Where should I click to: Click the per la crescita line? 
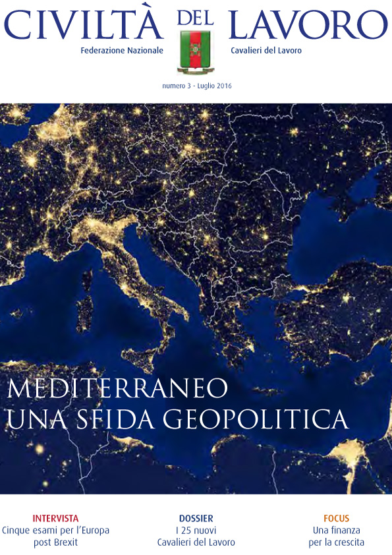pos(337,542)
